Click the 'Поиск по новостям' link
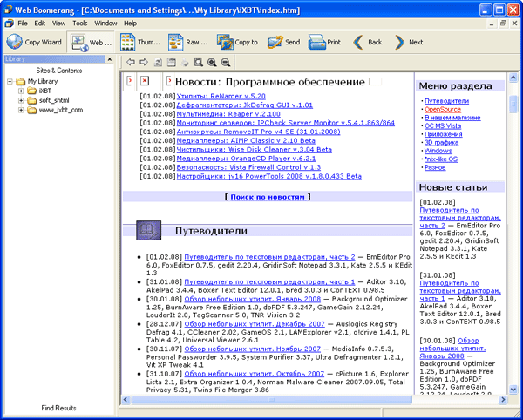The image size is (523, 420). (x=267, y=199)
